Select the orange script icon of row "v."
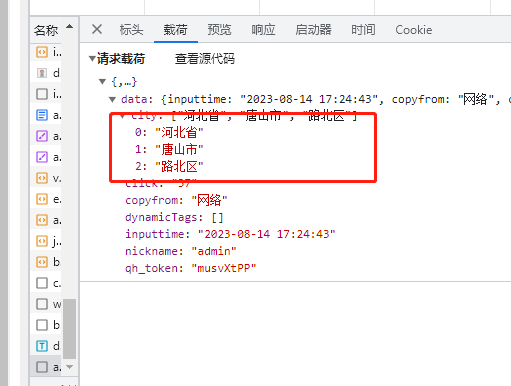The image size is (511, 386). pyautogui.click(x=42, y=178)
